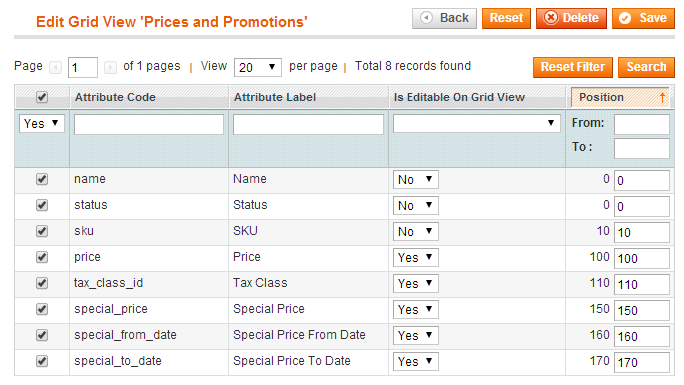The image size is (684, 385).
Task: Delete this grid view
Action: pyautogui.click(x=571, y=18)
